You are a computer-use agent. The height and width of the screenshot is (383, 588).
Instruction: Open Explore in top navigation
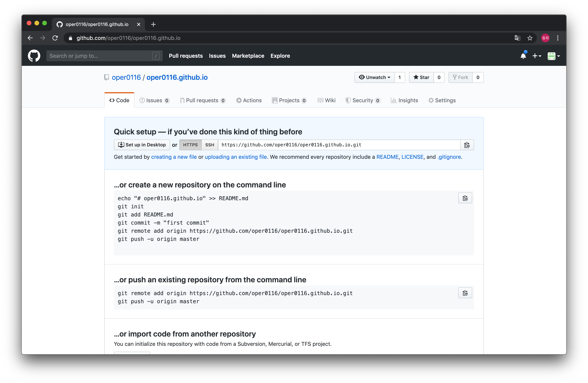click(x=280, y=56)
